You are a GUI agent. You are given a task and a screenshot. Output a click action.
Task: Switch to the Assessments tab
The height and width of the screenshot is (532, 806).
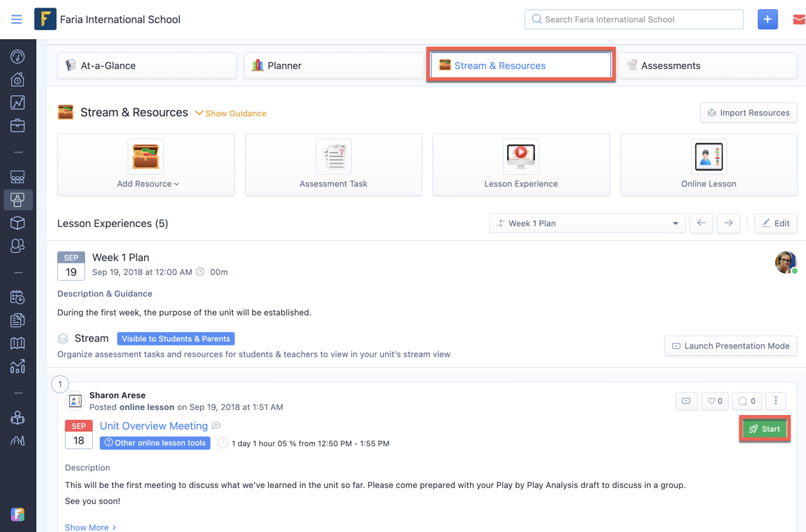coord(708,65)
